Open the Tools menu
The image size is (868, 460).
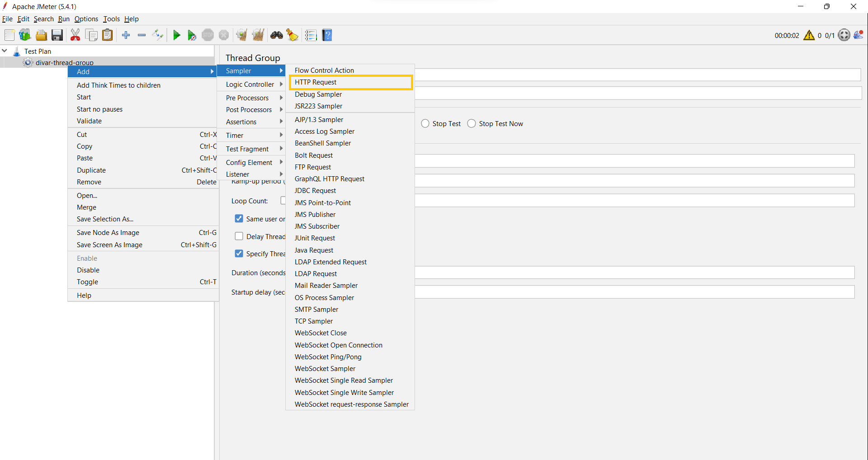click(x=111, y=19)
